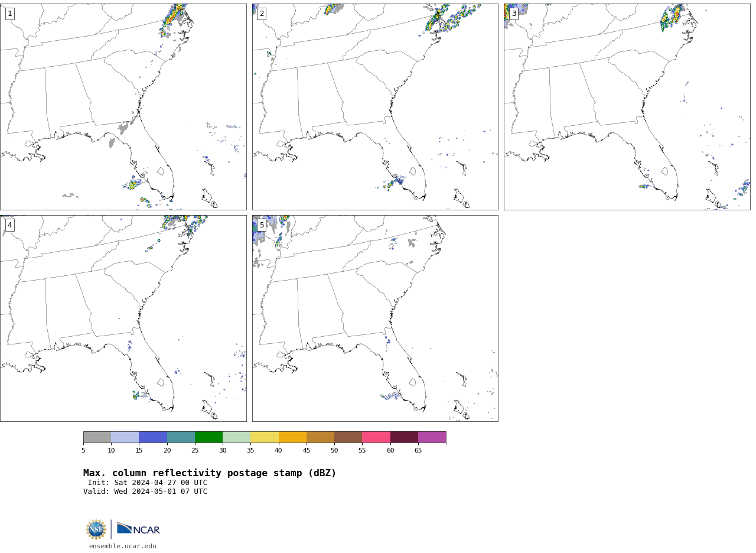This screenshot has width=756, height=553.
Task: Open ensemble member 3 map panel
Action: click(627, 107)
